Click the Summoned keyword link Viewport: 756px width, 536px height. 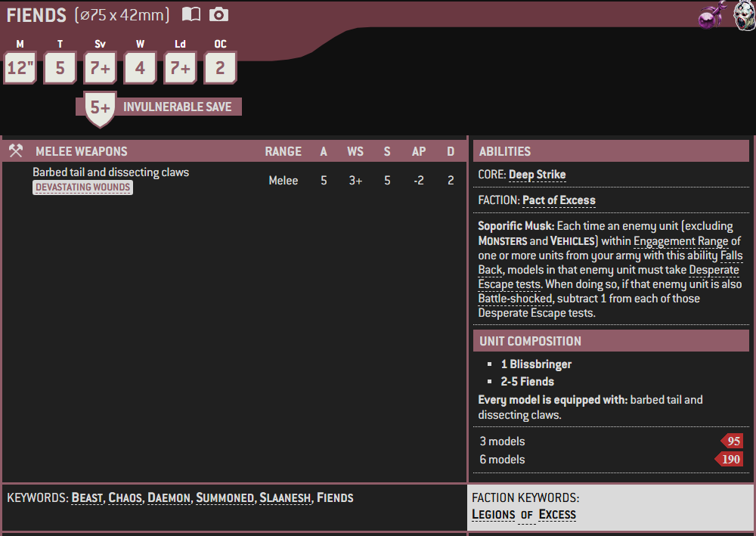pos(225,497)
